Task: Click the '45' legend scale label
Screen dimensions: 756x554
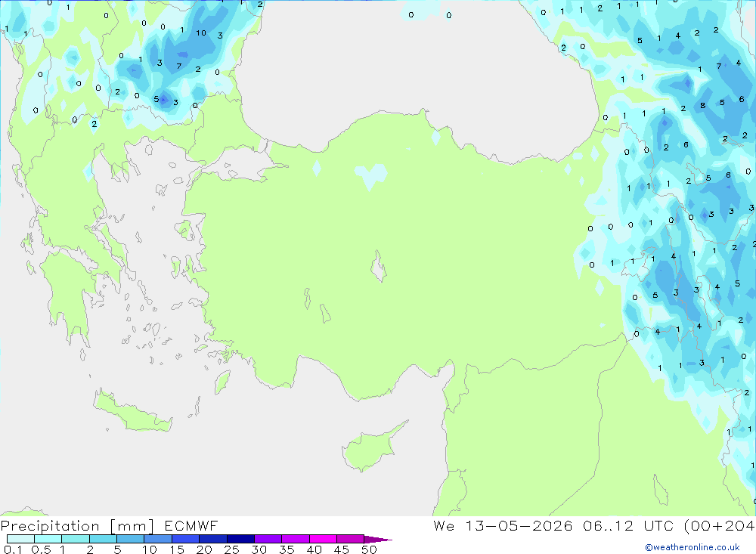Action: tap(342, 549)
